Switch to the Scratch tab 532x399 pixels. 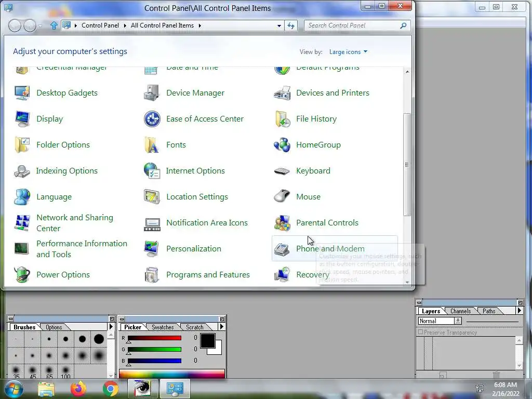(194, 327)
